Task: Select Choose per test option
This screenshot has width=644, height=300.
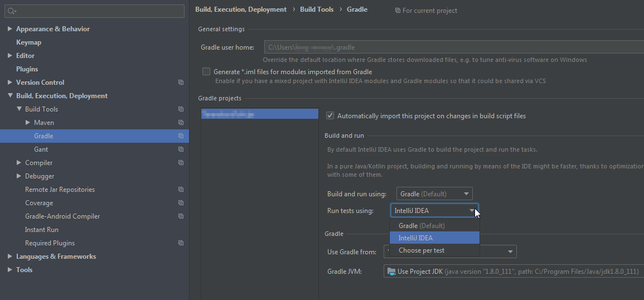Action: pos(422,250)
